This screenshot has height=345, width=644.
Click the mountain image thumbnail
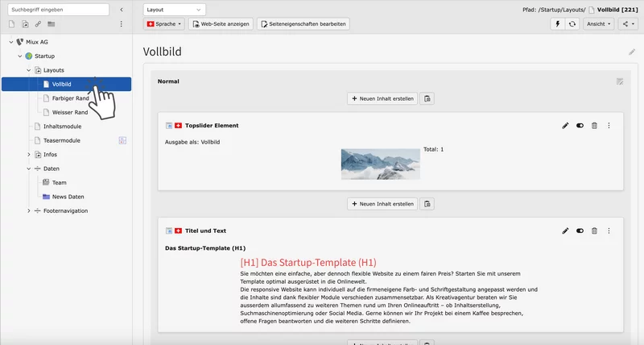380,164
